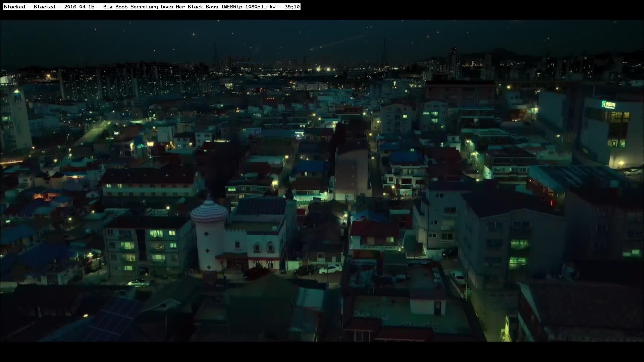Click the white car parked on street
Viewport: 644px width, 362px height.
point(331,269)
